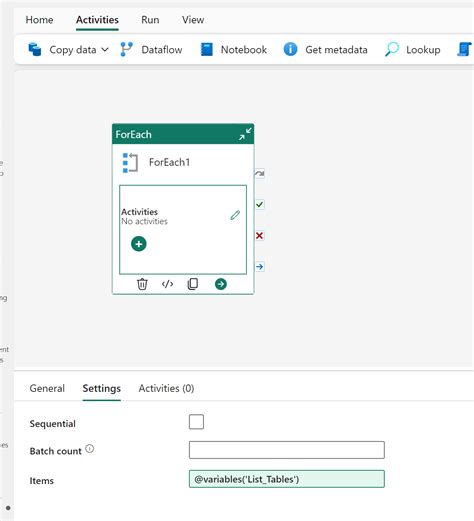Viewport: 474px width, 521px height.
Task: Select the On completion blue arrow connector
Action: coord(260,267)
